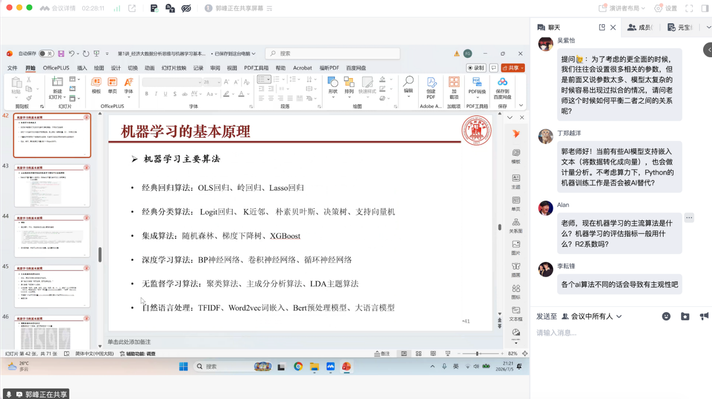Image resolution: width=712 pixels, height=399 pixels.
Task: Toggle Bold formatting in font group
Action: 147,94
